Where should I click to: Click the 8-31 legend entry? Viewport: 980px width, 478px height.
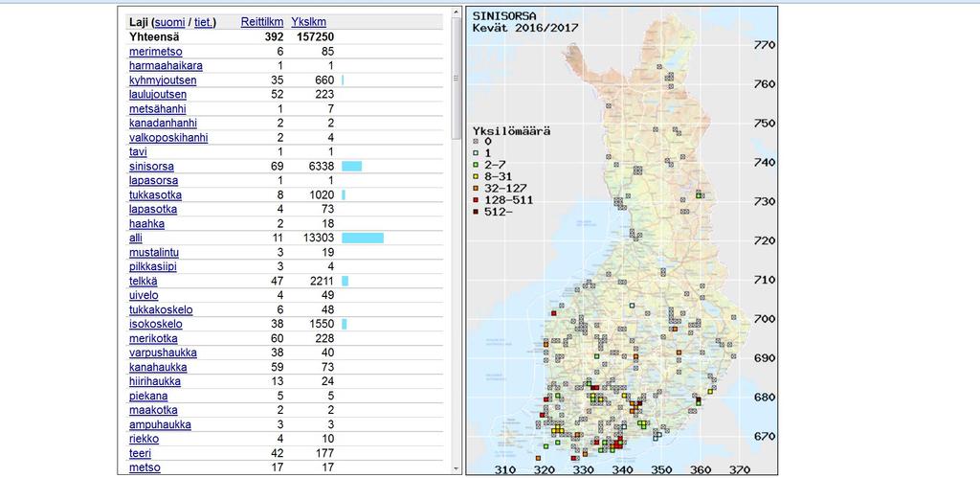tap(491, 176)
